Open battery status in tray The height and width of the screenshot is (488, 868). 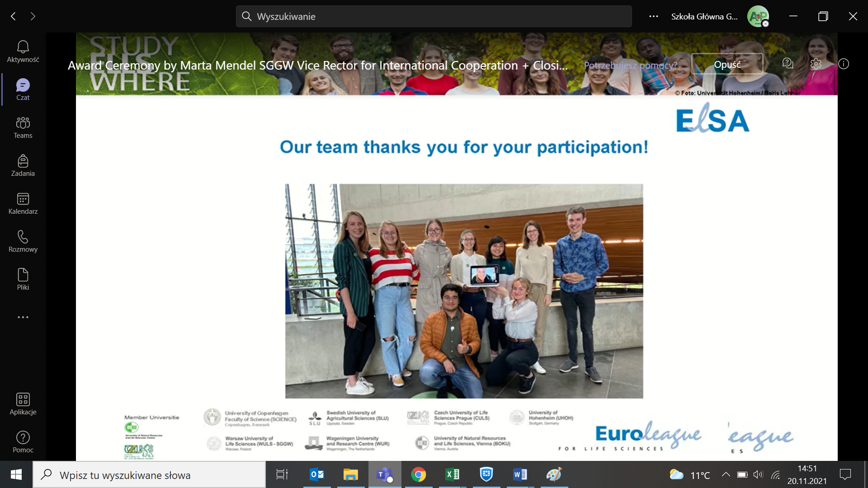(742, 474)
